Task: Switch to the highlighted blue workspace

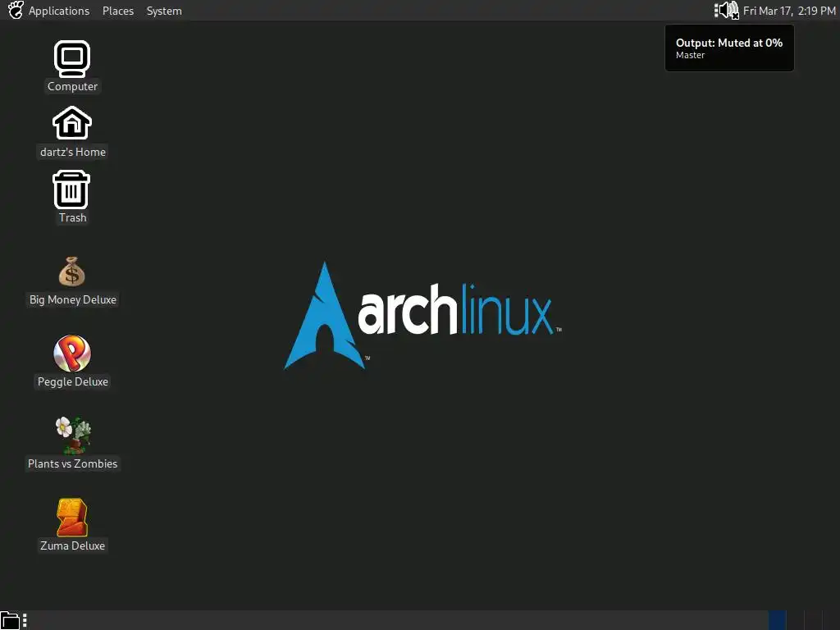Action: (778, 620)
